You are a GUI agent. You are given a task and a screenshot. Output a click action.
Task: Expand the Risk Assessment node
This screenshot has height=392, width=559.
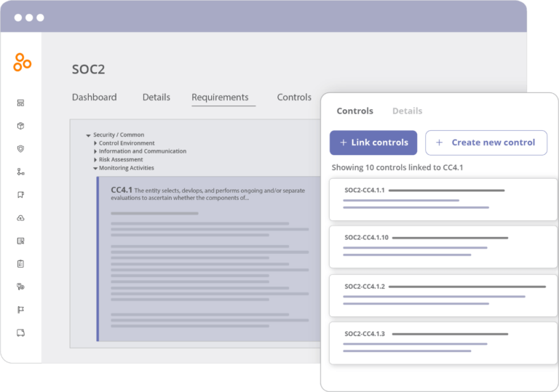[95, 160]
